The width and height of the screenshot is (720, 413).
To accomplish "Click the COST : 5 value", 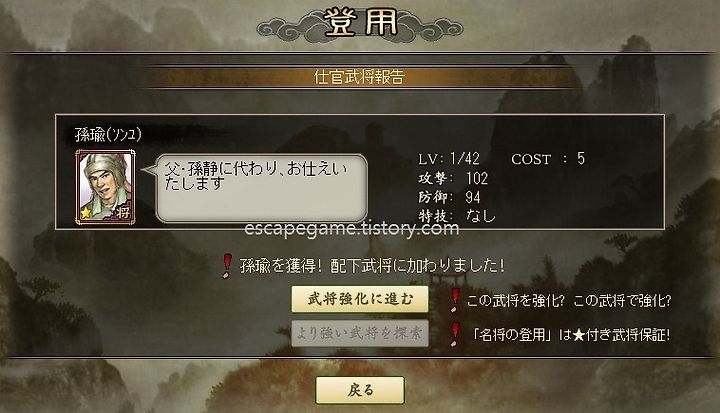I will 548,159.
